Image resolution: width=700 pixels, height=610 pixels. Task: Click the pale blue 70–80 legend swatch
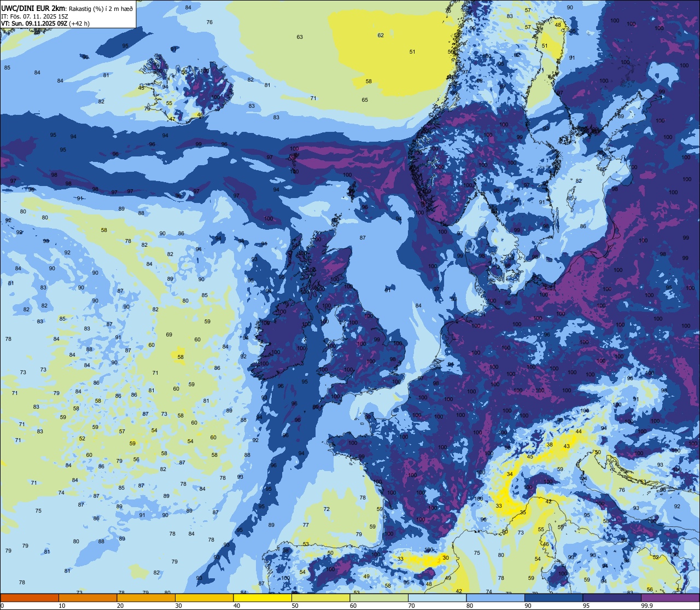click(437, 597)
